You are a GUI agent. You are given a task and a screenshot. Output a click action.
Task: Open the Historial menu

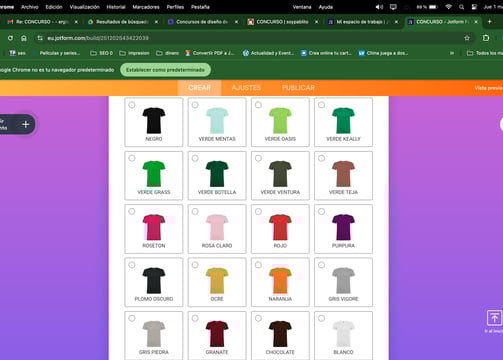coord(116,7)
